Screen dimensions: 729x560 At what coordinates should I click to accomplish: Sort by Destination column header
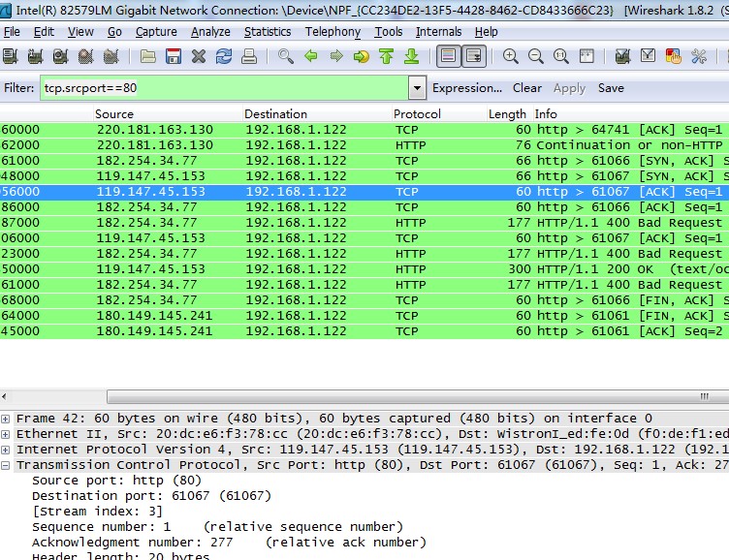tap(317, 114)
